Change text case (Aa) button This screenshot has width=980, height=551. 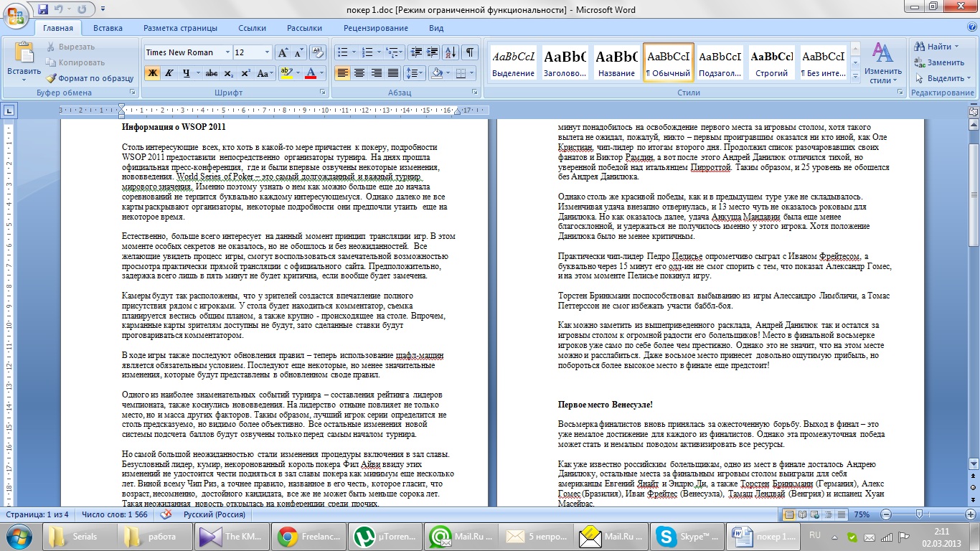point(265,73)
